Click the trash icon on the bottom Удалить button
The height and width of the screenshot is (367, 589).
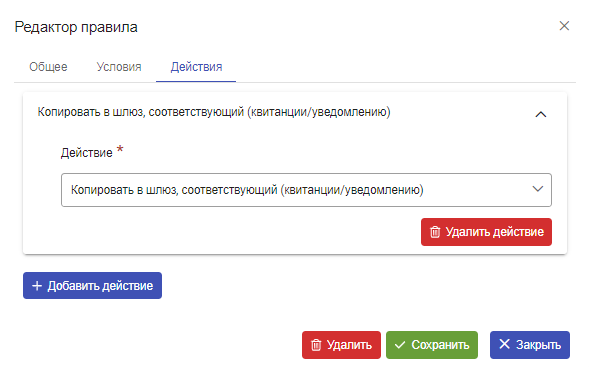click(316, 345)
